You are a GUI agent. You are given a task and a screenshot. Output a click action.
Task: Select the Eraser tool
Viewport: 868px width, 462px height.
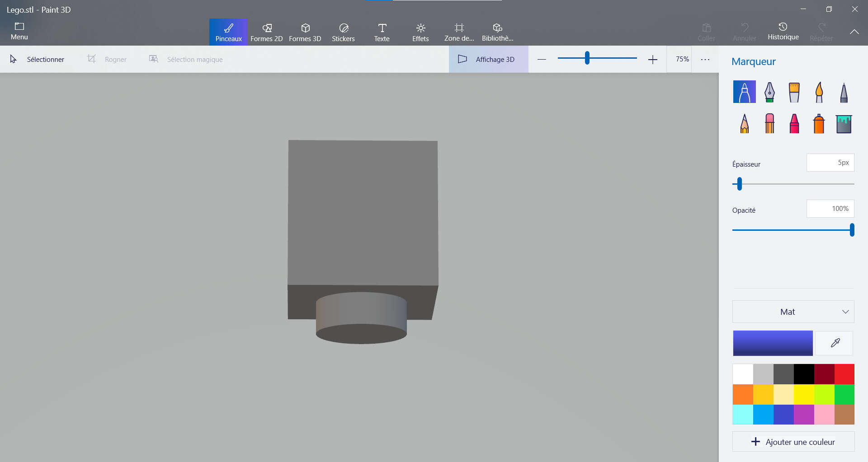pos(769,123)
